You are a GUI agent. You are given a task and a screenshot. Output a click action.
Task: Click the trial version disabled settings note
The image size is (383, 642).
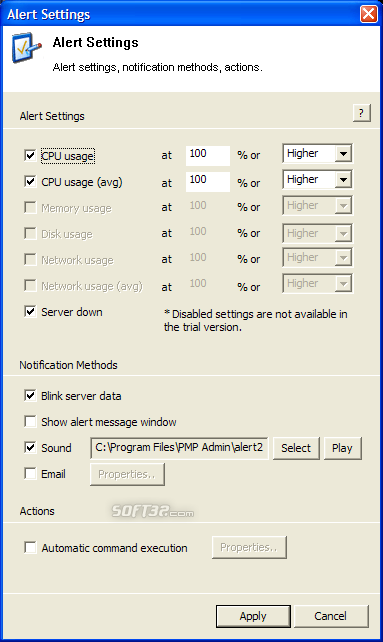pos(256,321)
